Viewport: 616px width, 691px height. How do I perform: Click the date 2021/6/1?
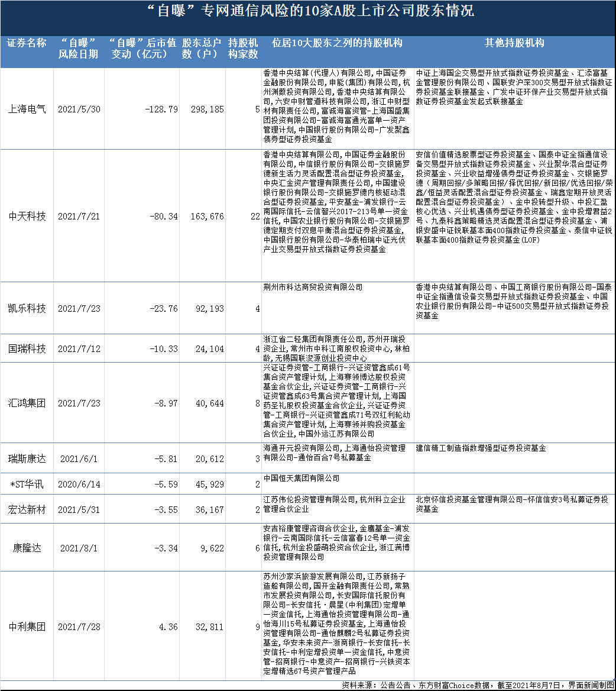pos(79,458)
